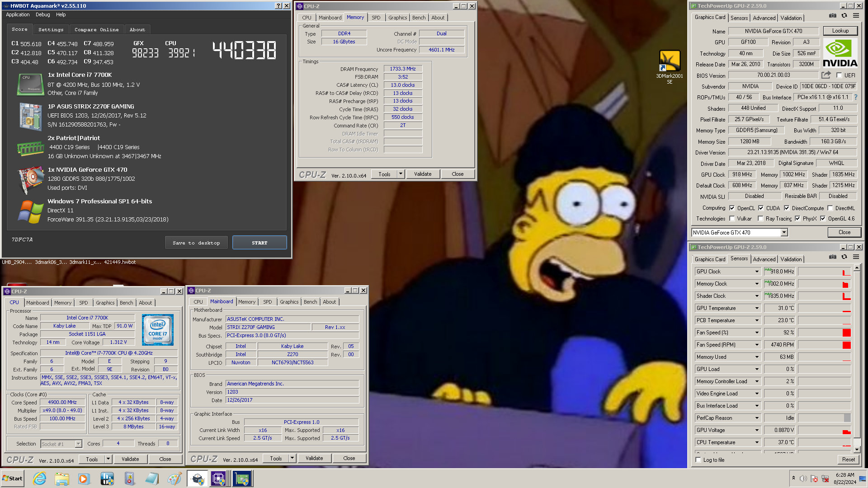868x488 pixels.
Task: Open the Tools dropdown arrow in the CPU-Z Memory window
Action: [x=401, y=174]
